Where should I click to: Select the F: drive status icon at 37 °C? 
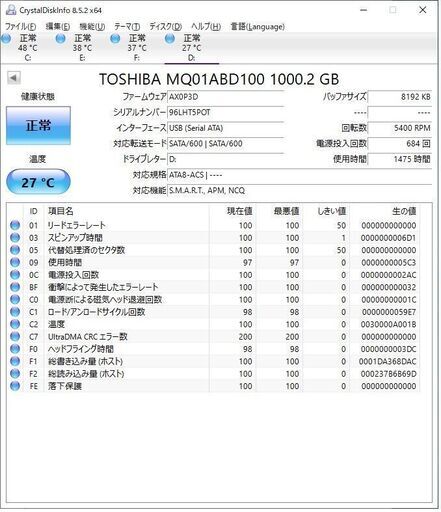115,39
